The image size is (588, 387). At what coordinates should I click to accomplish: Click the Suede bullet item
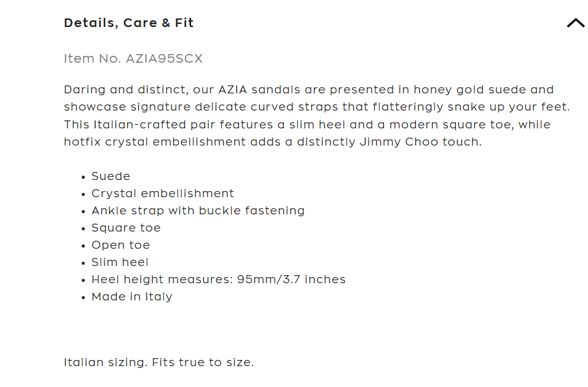[x=111, y=176]
